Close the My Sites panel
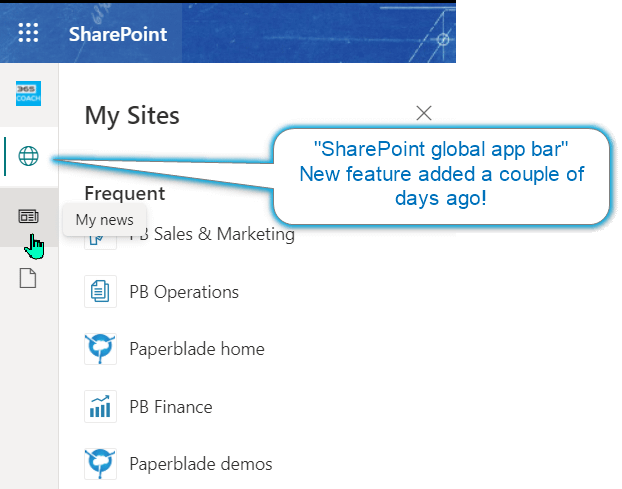 click(x=424, y=113)
